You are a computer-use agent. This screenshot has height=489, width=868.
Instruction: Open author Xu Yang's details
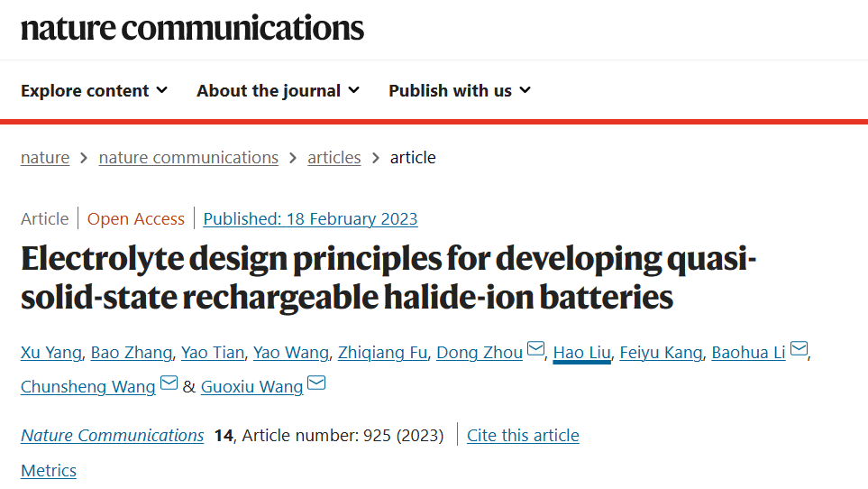pyautogui.click(x=51, y=353)
